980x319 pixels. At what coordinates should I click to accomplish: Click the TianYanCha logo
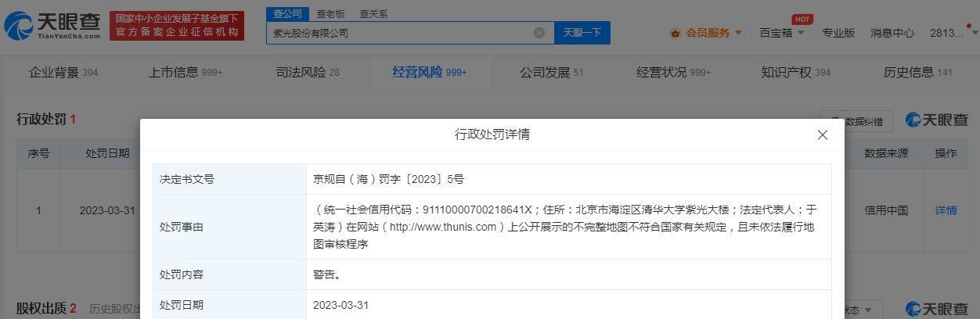[53, 27]
